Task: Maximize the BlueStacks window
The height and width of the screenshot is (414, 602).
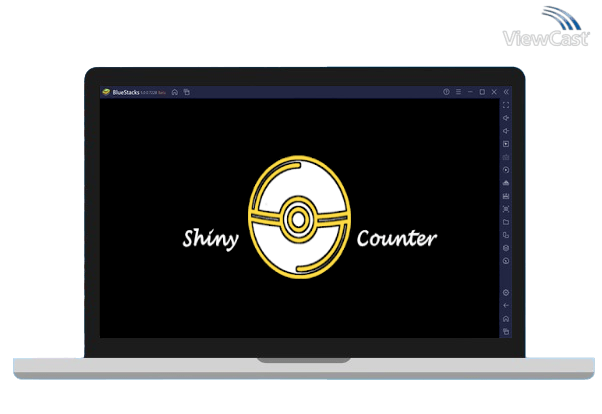Action: click(482, 92)
